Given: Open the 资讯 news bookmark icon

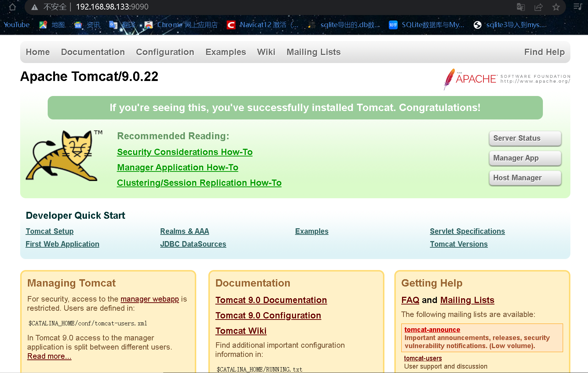Looking at the screenshot, I should coord(78,25).
